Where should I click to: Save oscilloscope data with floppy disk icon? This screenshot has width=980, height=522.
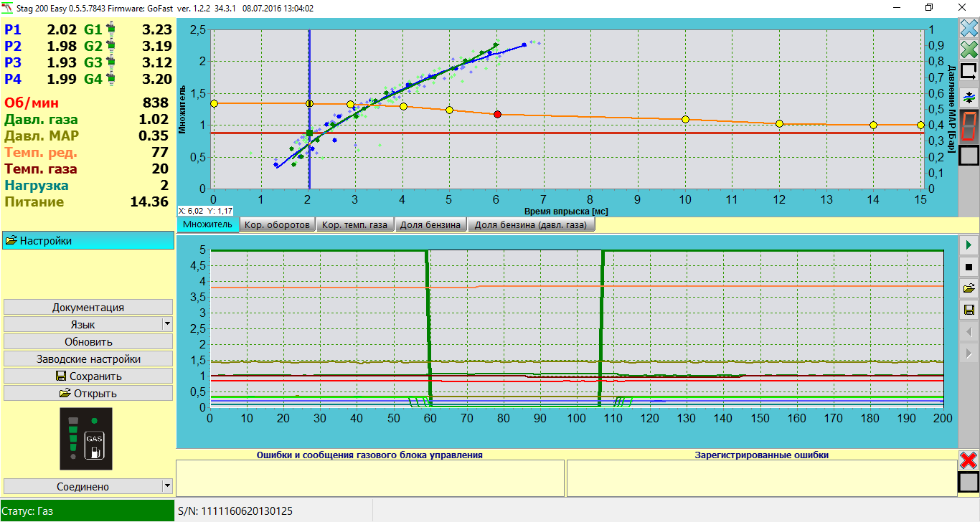click(x=969, y=310)
